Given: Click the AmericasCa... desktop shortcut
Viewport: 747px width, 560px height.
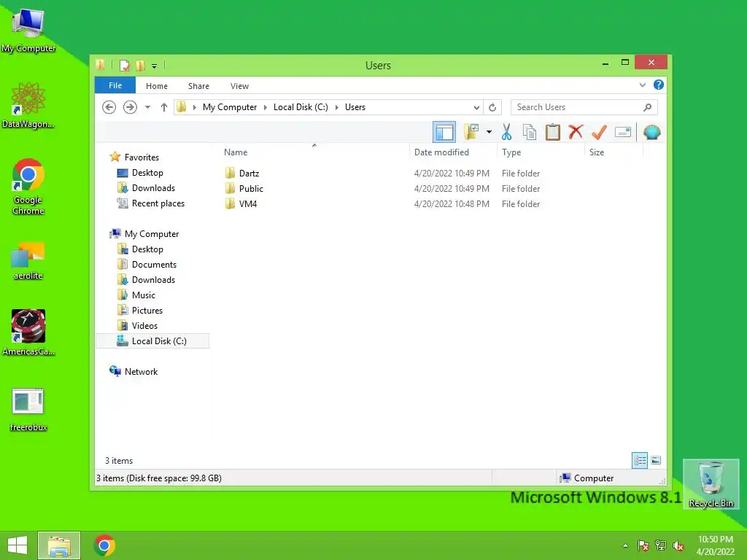Looking at the screenshot, I should (28, 332).
